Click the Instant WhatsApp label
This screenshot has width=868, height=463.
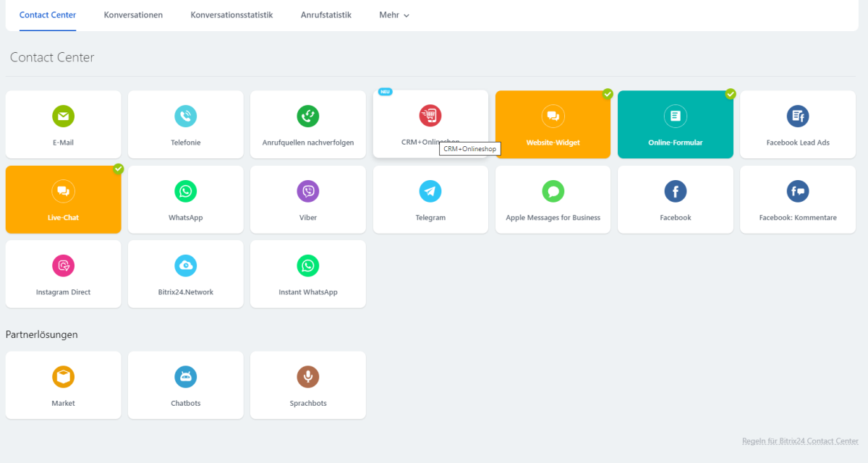pos(308,292)
